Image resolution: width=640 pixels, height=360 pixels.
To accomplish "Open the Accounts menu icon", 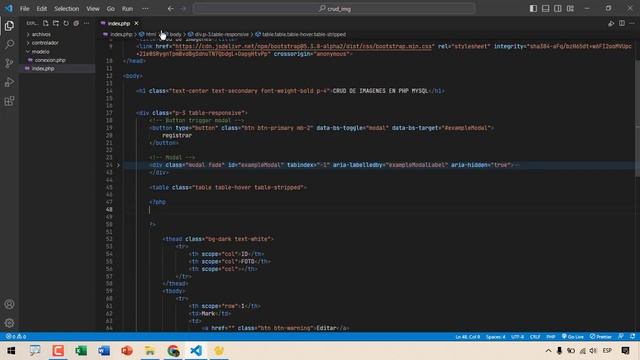I will point(9,304).
